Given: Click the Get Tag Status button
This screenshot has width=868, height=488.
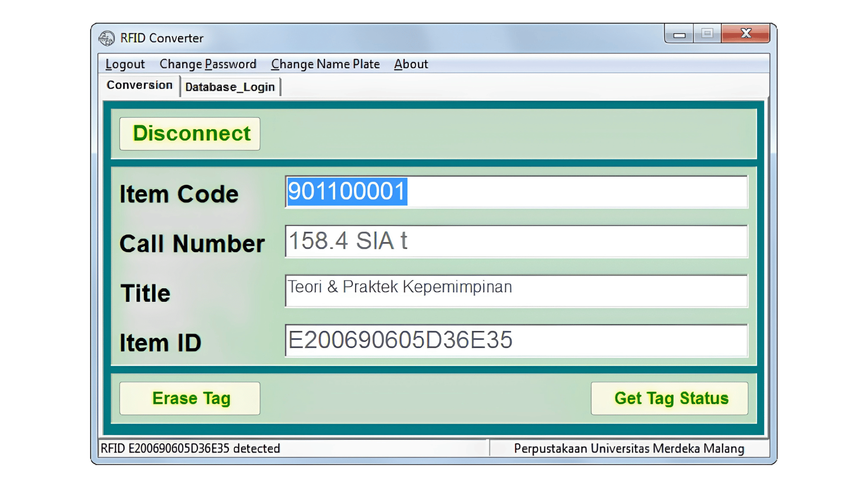Looking at the screenshot, I should click(x=670, y=399).
